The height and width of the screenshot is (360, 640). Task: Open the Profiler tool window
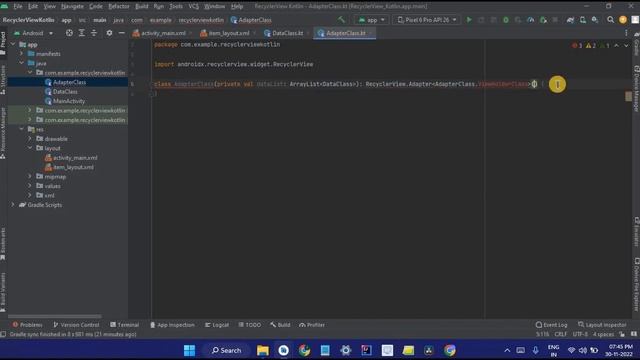click(x=312, y=325)
